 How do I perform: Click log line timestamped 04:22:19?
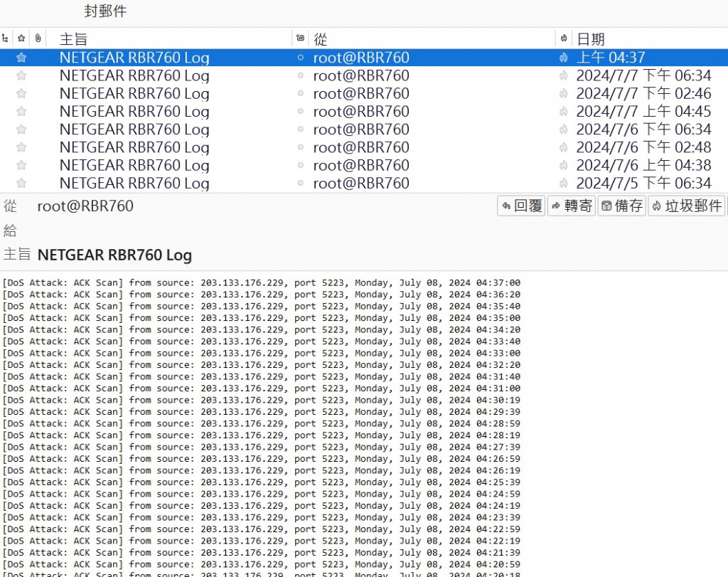[x=262, y=541]
